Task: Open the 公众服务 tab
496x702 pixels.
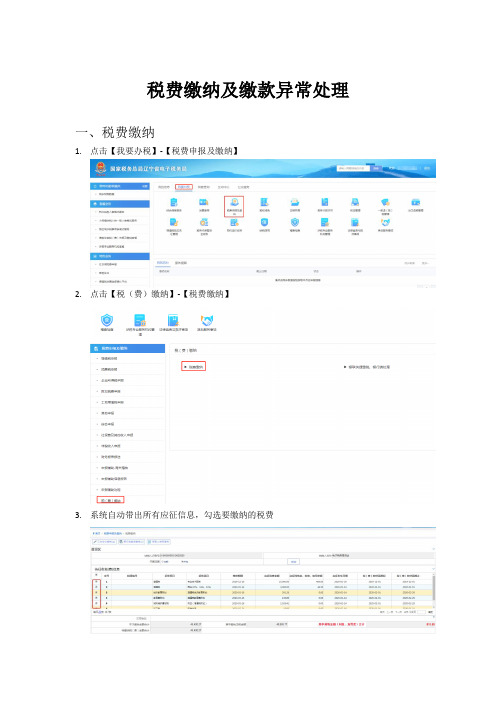Action: pyautogui.click(x=244, y=187)
